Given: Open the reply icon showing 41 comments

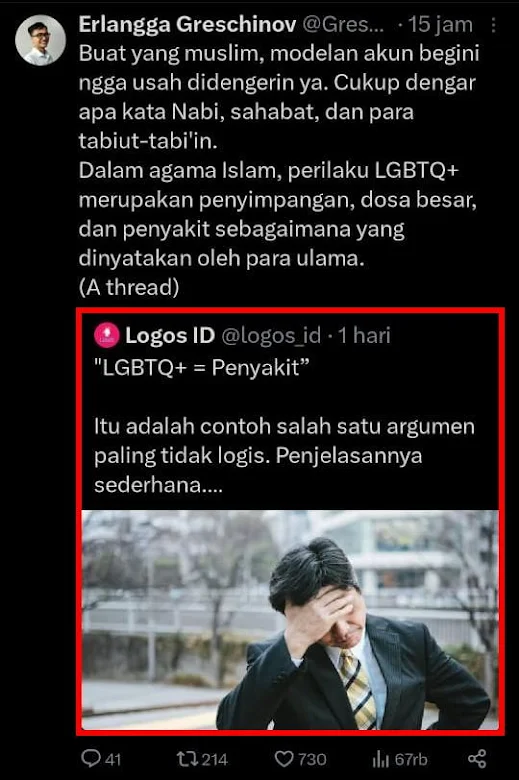Looking at the screenshot, I should pyautogui.click(x=91, y=758).
